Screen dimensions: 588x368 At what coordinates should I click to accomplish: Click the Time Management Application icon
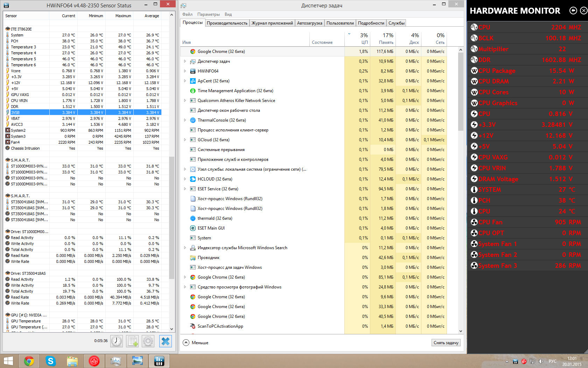[x=192, y=91]
